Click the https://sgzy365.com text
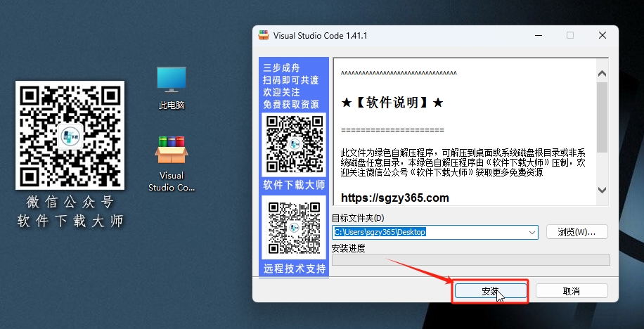Viewport: 644px width, 329px height. [394, 198]
